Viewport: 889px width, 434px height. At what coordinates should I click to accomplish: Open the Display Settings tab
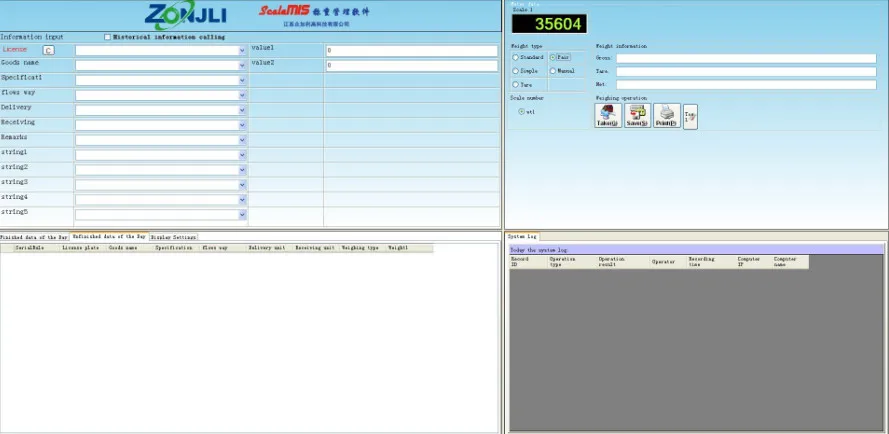pos(173,237)
